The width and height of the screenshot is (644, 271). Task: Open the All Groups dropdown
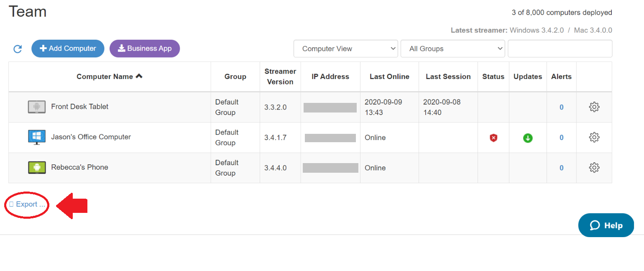coord(453,49)
